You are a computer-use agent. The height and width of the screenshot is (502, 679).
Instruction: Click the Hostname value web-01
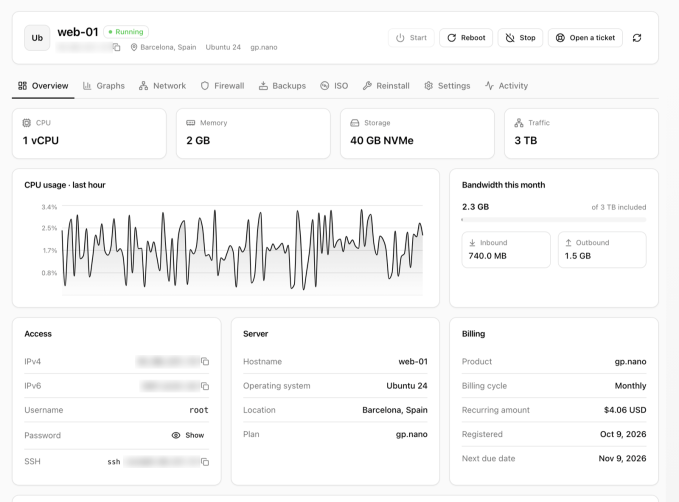[413, 361]
